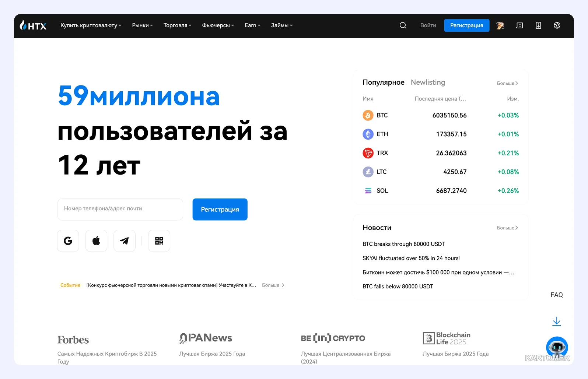This screenshot has width=588, height=379.
Task: Open the language globe icon
Action: (x=557, y=25)
